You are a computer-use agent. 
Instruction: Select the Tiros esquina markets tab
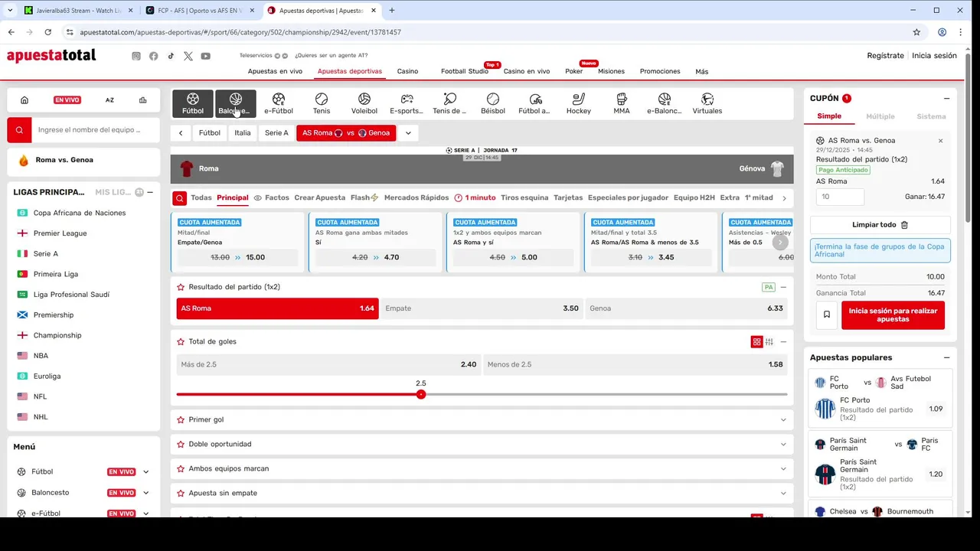pyautogui.click(x=524, y=197)
